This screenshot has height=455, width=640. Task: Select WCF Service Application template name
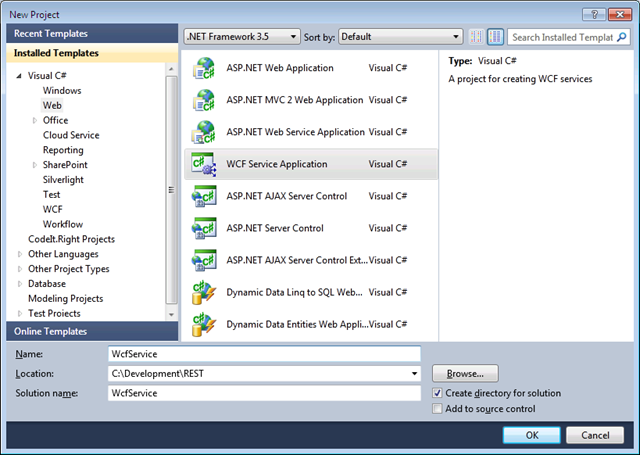(x=277, y=164)
